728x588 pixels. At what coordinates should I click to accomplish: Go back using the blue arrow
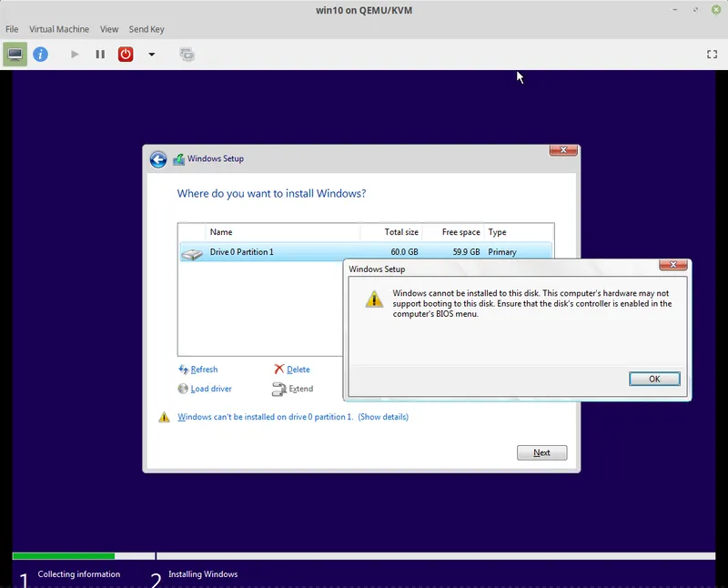click(158, 159)
